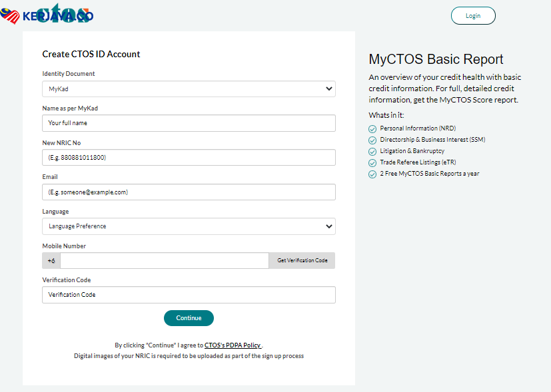Click the Kerjaya.co logo
The image size is (551, 392).
[x=47, y=15]
